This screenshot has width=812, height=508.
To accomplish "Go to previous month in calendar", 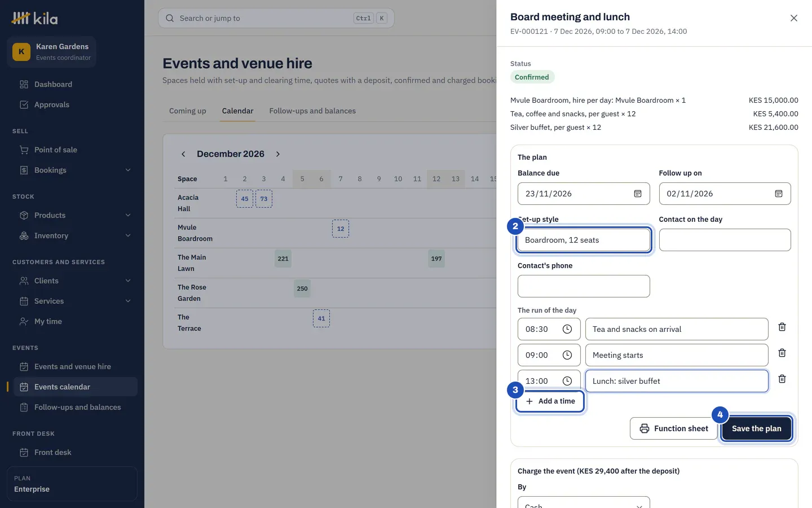I will click(x=183, y=154).
